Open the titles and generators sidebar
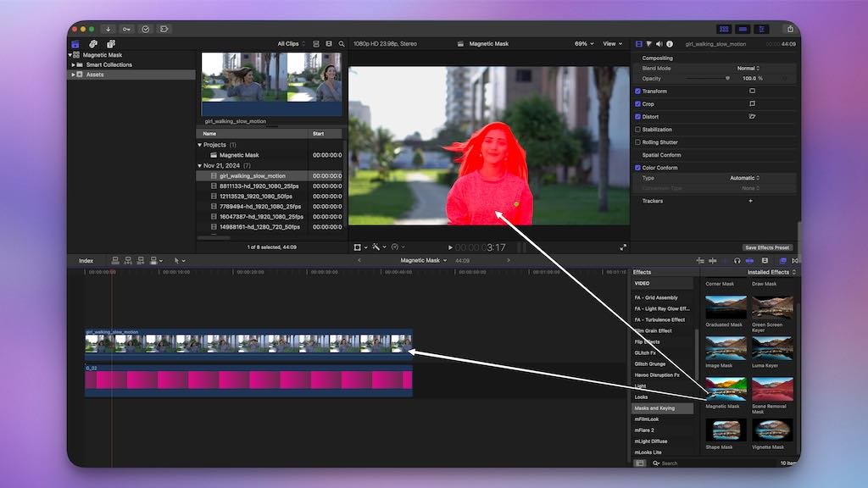Viewport: 868px width, 488px height. pos(111,44)
